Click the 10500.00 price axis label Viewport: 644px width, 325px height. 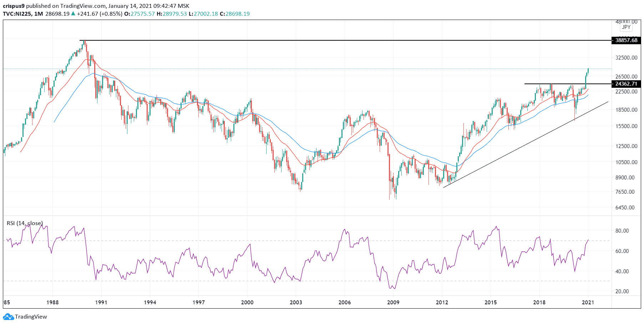click(x=627, y=162)
